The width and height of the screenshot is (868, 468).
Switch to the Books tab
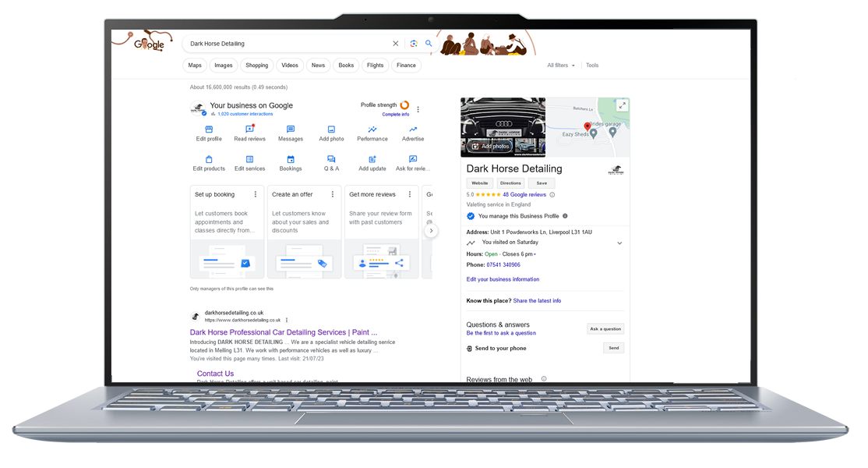[346, 66]
